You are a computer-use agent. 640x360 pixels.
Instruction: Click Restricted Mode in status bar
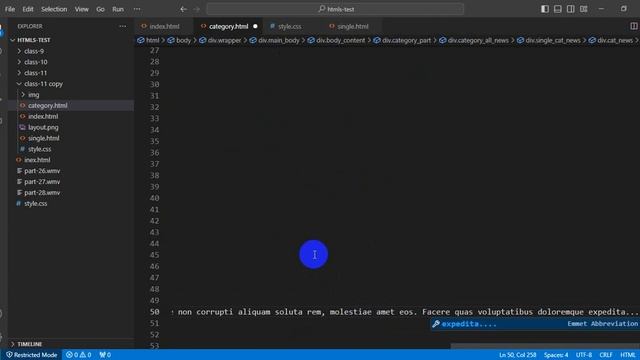point(31,355)
